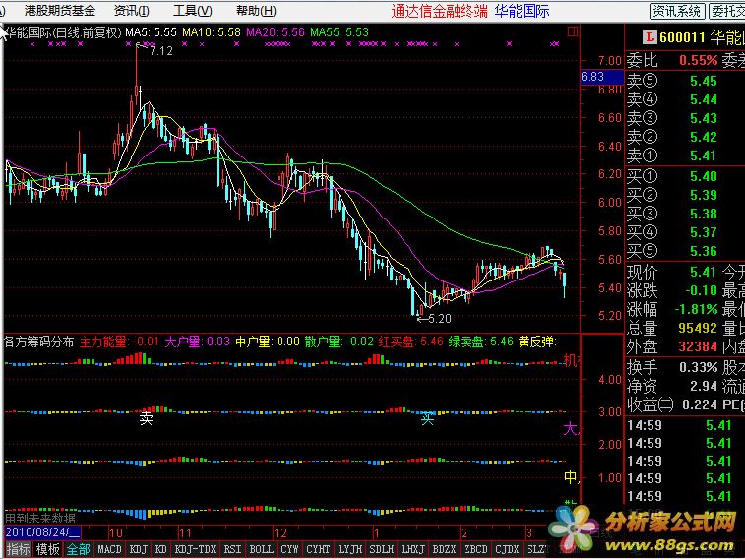Image resolution: width=745 pixels, height=560 pixels.
Task: Click the 7.12 high price annotation
Action: 161,51
